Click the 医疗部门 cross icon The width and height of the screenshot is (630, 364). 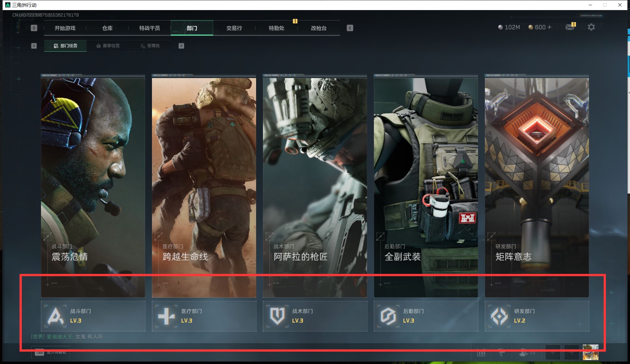pos(166,316)
